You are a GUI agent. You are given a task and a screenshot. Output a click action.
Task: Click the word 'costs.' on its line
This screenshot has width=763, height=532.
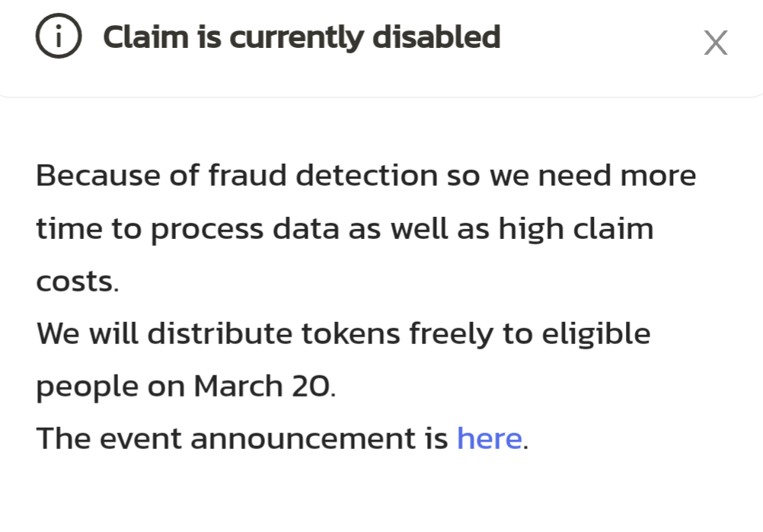(x=78, y=282)
